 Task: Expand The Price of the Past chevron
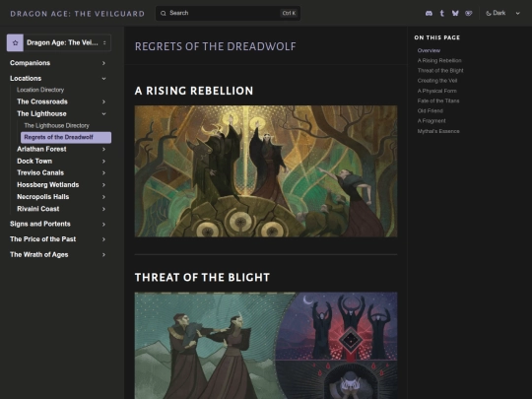[x=103, y=239]
